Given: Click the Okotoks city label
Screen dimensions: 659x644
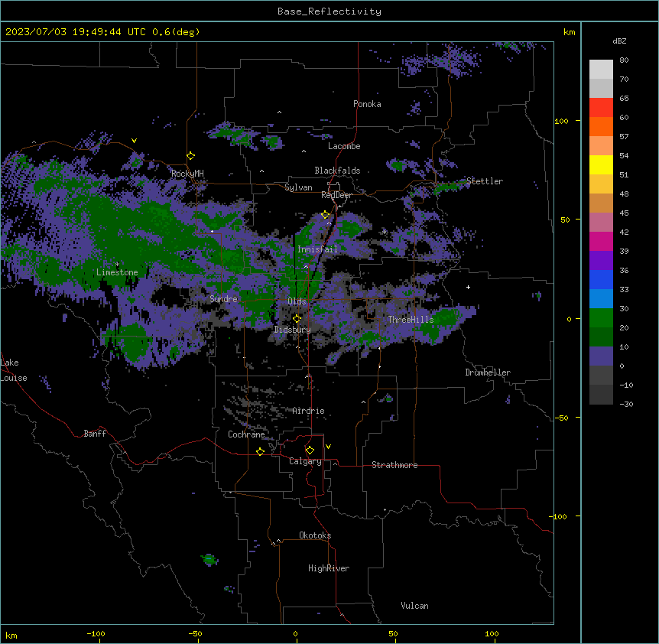Looking at the screenshot, I should [x=315, y=535].
